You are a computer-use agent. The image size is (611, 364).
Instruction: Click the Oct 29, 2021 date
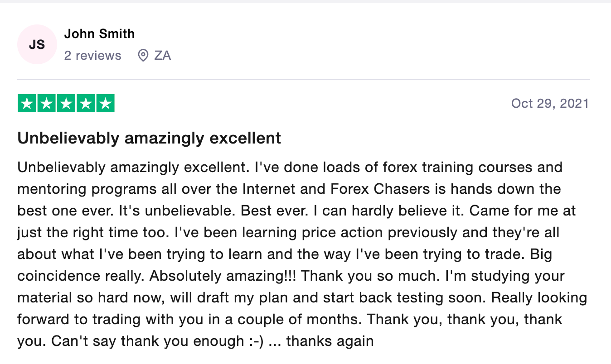coord(550,104)
